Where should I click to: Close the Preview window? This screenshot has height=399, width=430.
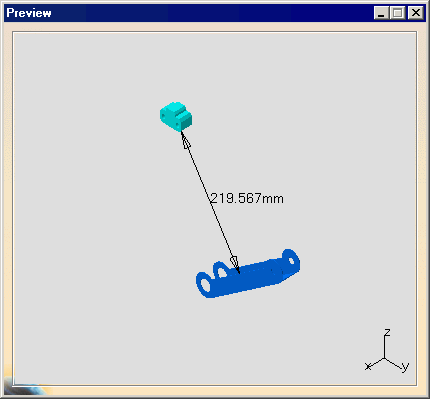click(416, 13)
